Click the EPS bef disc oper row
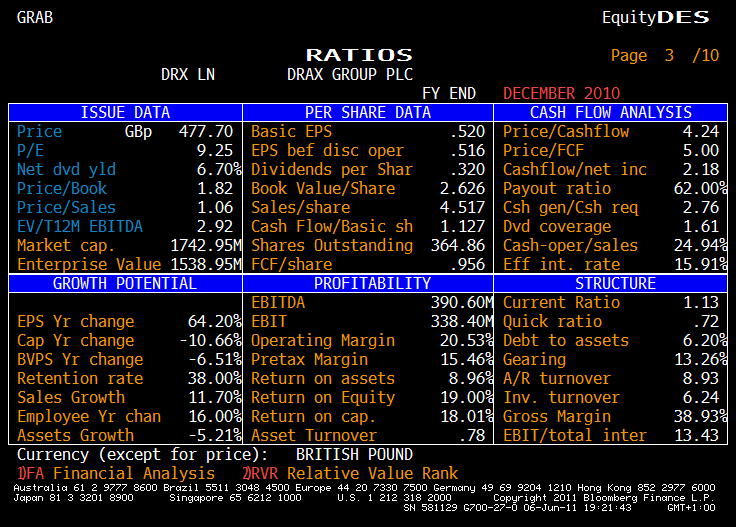Image resolution: width=736 pixels, height=527 pixels. (x=368, y=150)
